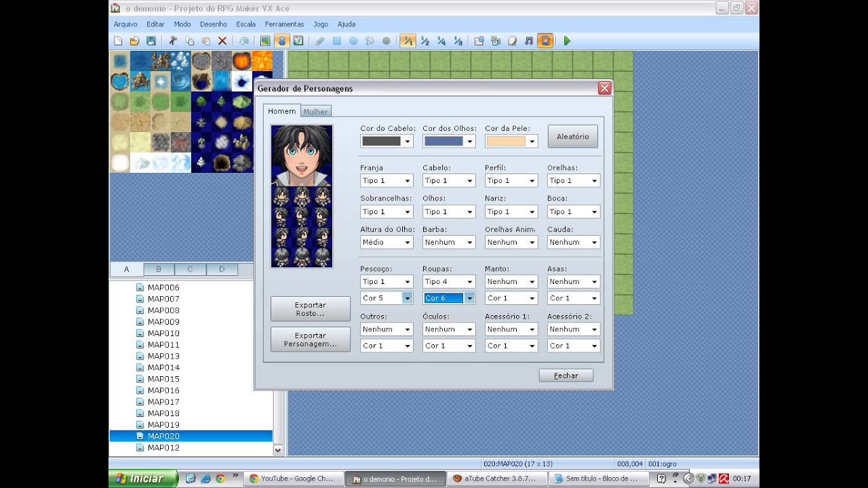Open the Roupas Tipo 4 dropdown
Viewport: 868px width, 488px height.
click(x=449, y=281)
